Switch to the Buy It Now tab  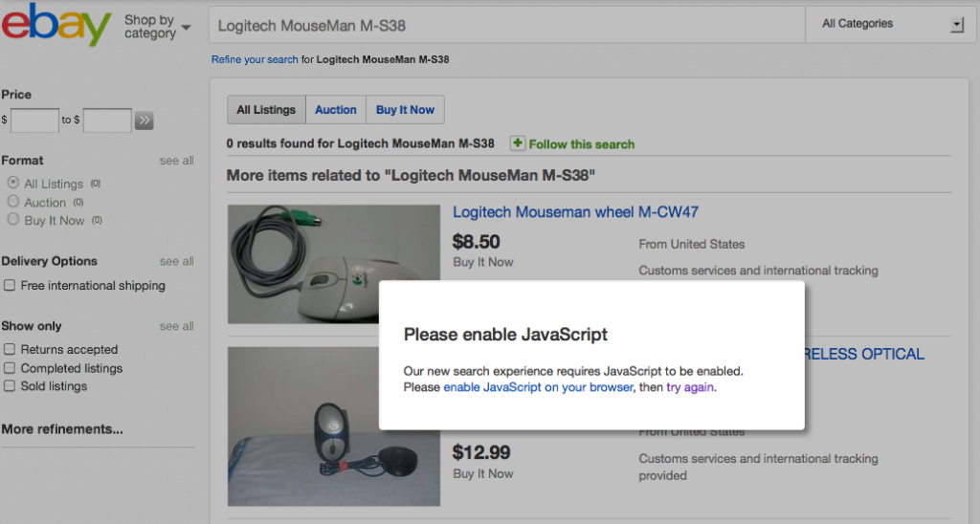[405, 110]
